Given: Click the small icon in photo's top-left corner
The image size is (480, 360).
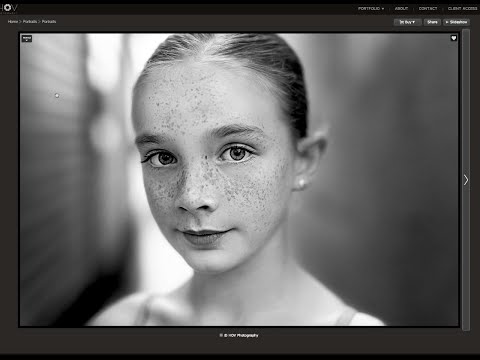Looking at the screenshot, I should coord(27,39).
